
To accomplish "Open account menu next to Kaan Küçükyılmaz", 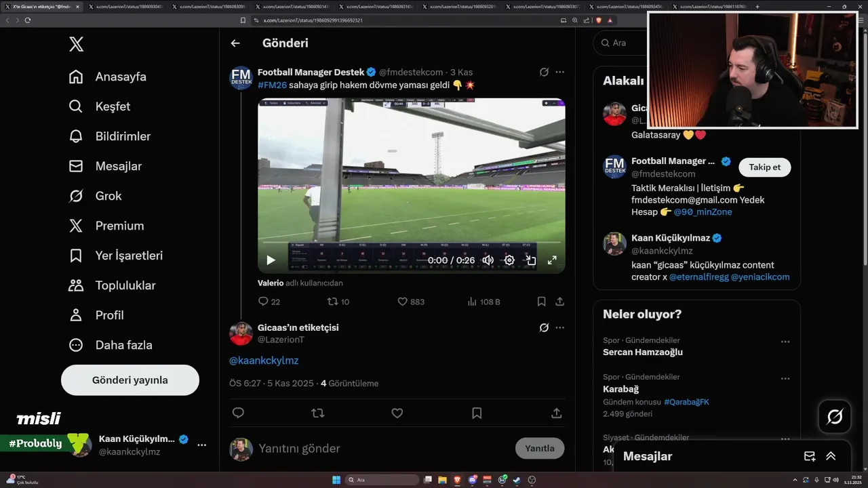I will 201,445.
